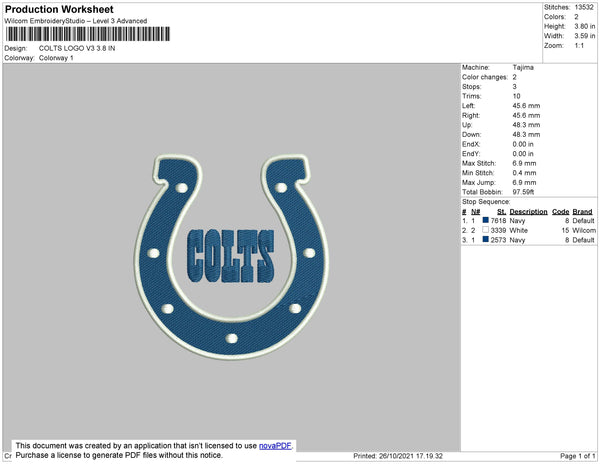Select the Navy swatch in stop row 1
Screen dimensions: 600x464
[486, 220]
